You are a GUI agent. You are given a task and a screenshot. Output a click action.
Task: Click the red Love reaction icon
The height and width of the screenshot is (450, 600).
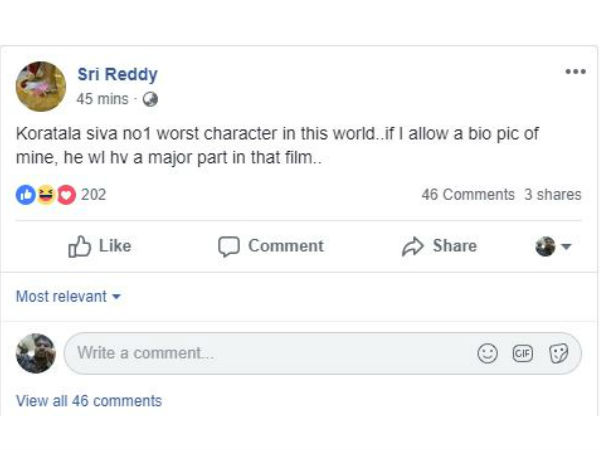tap(66, 195)
